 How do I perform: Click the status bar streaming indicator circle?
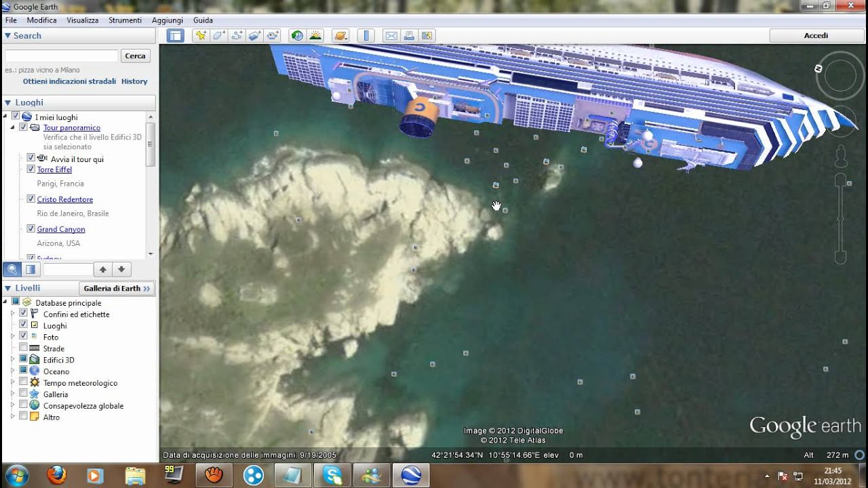click(860, 455)
